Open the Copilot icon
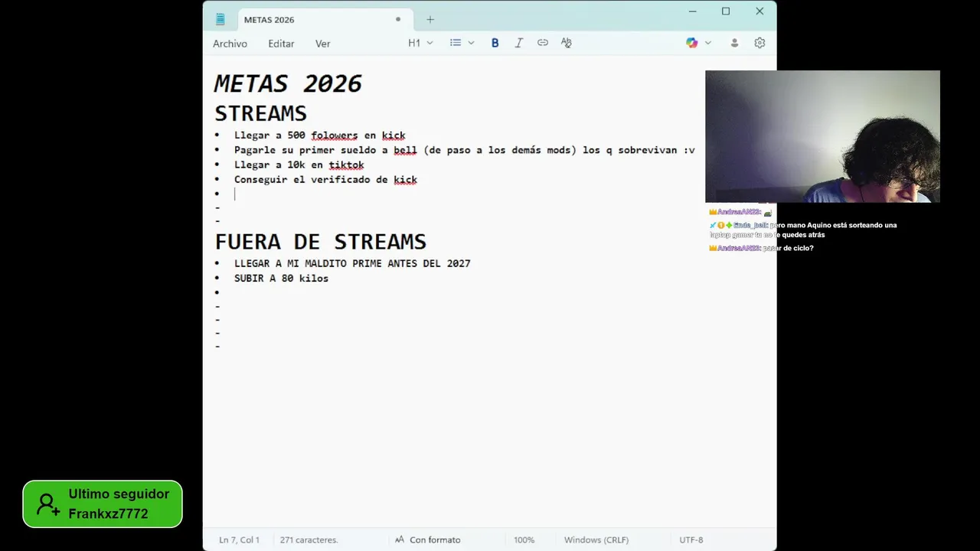Image resolution: width=980 pixels, height=551 pixels. tap(692, 43)
